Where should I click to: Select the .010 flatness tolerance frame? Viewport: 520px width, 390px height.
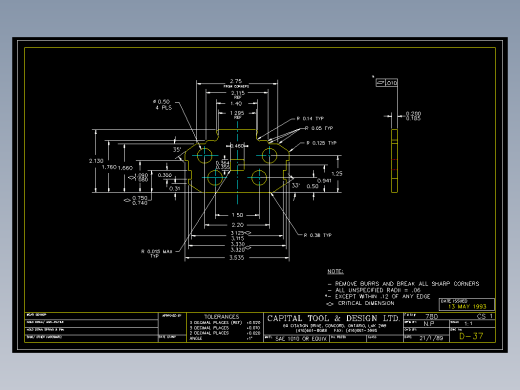coord(387,83)
